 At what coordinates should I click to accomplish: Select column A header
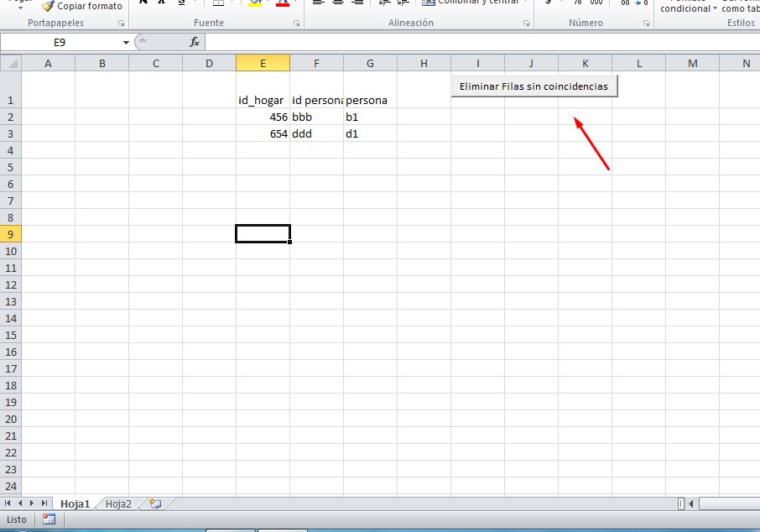(48, 63)
